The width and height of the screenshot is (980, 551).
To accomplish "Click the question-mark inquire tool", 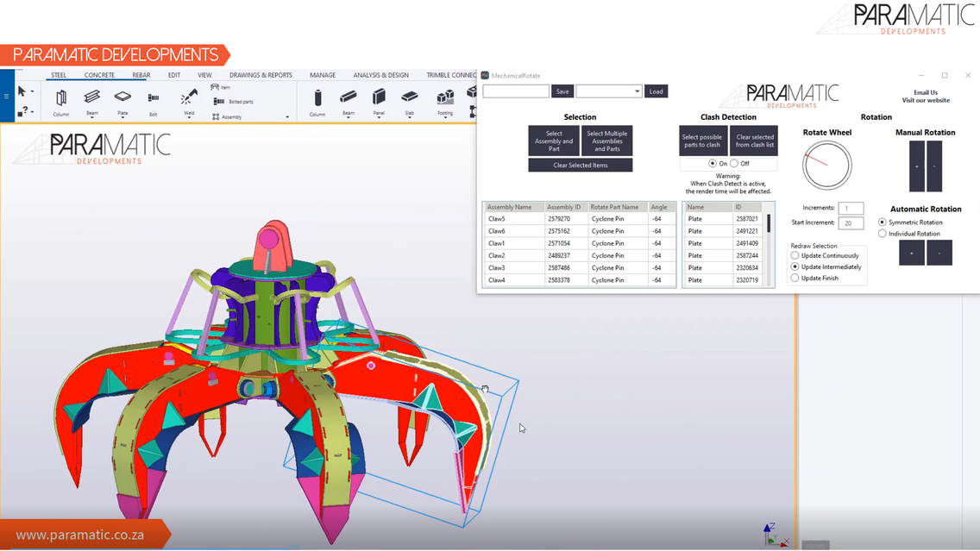I will (22, 111).
